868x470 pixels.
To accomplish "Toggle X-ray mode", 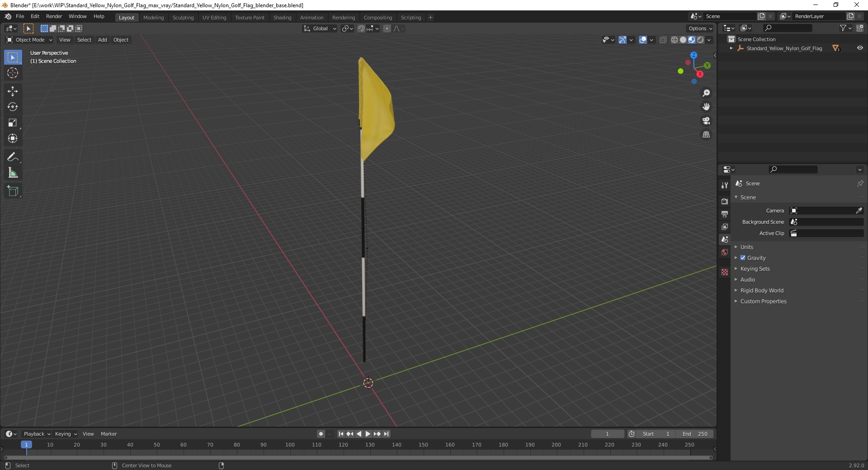I will click(663, 40).
